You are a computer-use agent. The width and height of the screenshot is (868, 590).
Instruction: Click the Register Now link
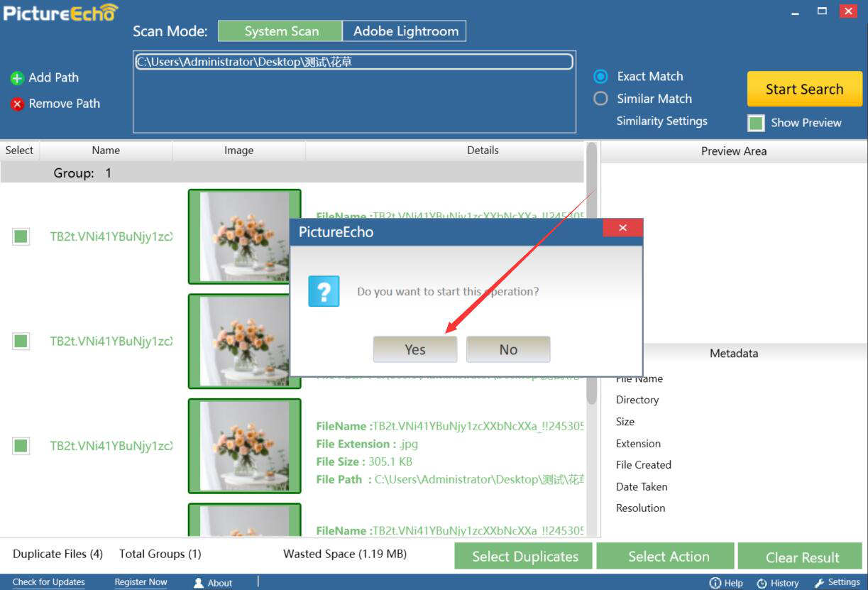tap(141, 582)
